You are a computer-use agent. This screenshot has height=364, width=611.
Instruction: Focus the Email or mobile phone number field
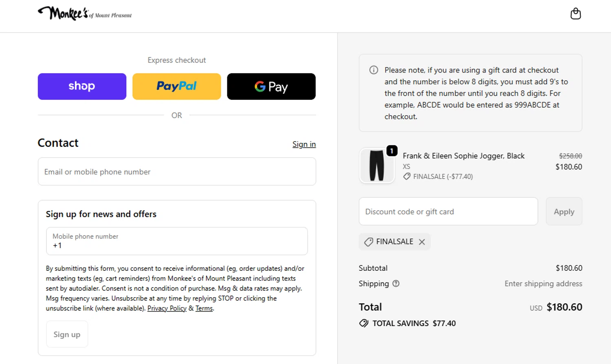coord(177,171)
